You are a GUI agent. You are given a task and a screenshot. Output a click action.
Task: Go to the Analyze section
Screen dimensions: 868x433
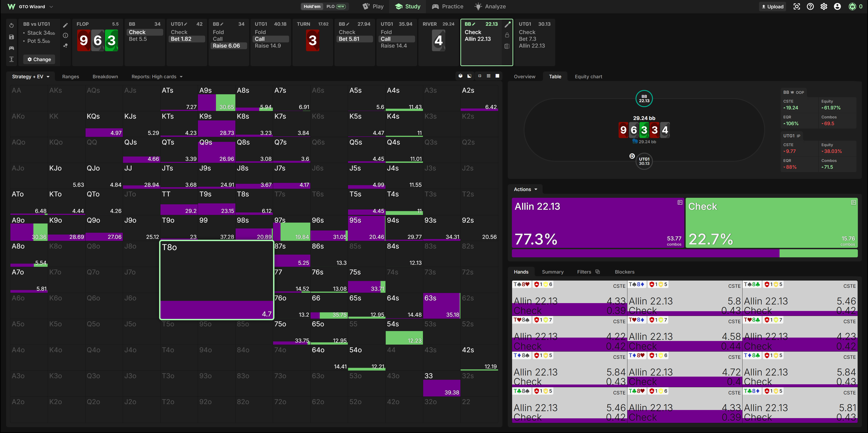[x=490, y=6]
